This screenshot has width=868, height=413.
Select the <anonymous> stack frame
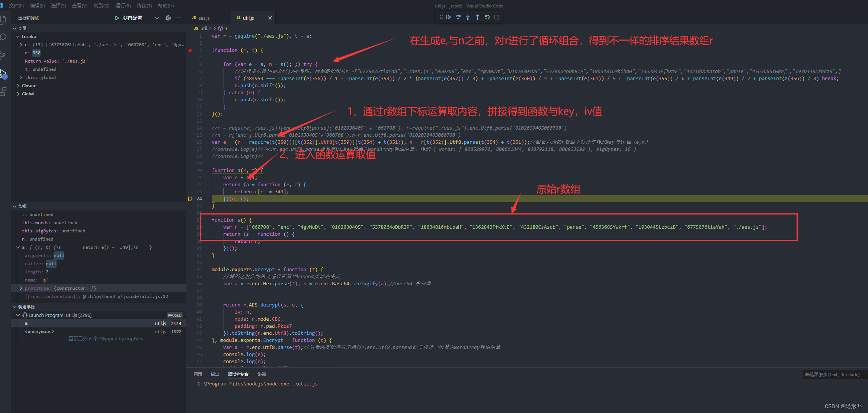point(99,331)
